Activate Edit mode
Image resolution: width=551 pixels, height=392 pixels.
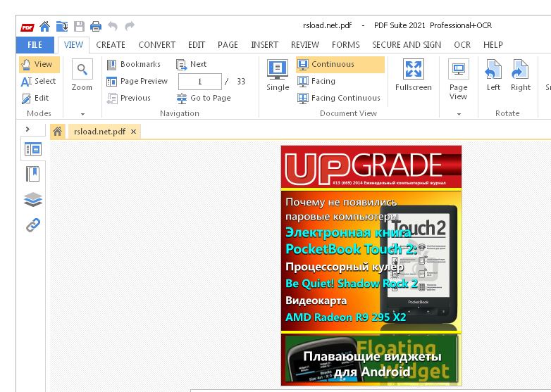click(x=35, y=98)
